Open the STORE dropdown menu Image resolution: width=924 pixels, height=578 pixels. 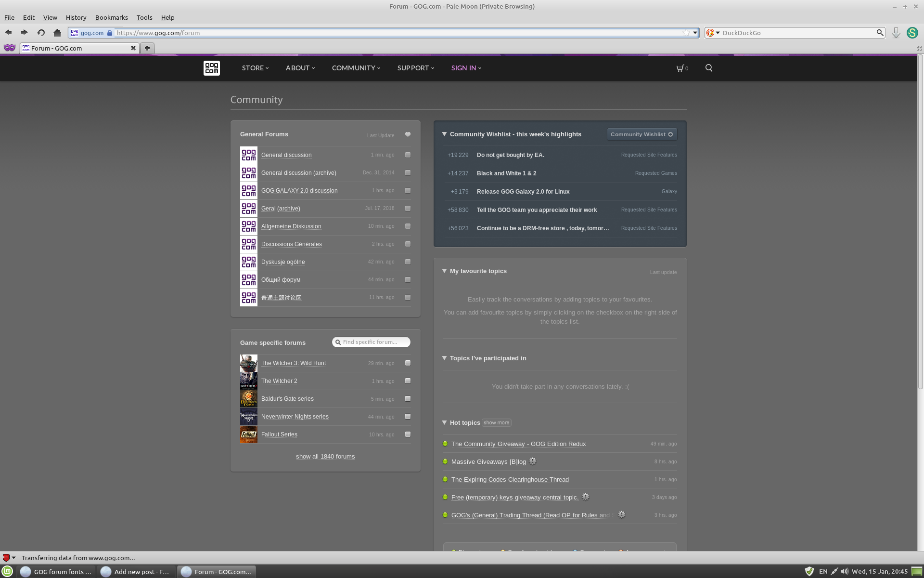(x=255, y=68)
